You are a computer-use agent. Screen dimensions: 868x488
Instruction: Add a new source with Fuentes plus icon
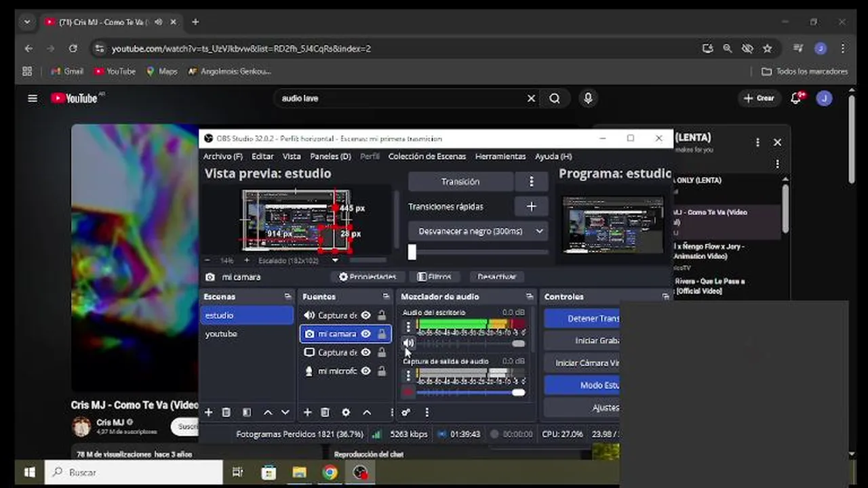coord(307,412)
